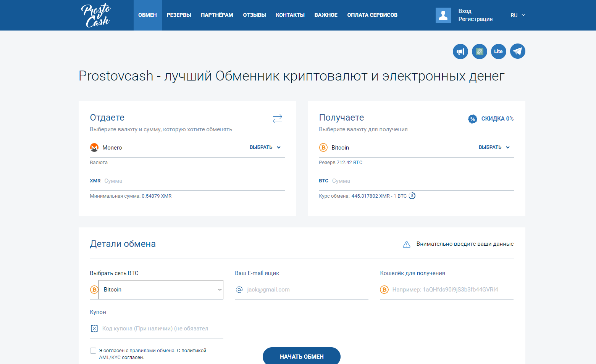
Task: Go to КОНТАКТЫ page
Action: point(290,15)
